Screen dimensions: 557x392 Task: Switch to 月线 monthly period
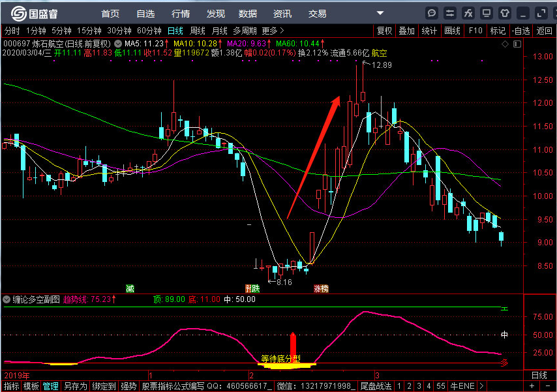tap(220, 31)
